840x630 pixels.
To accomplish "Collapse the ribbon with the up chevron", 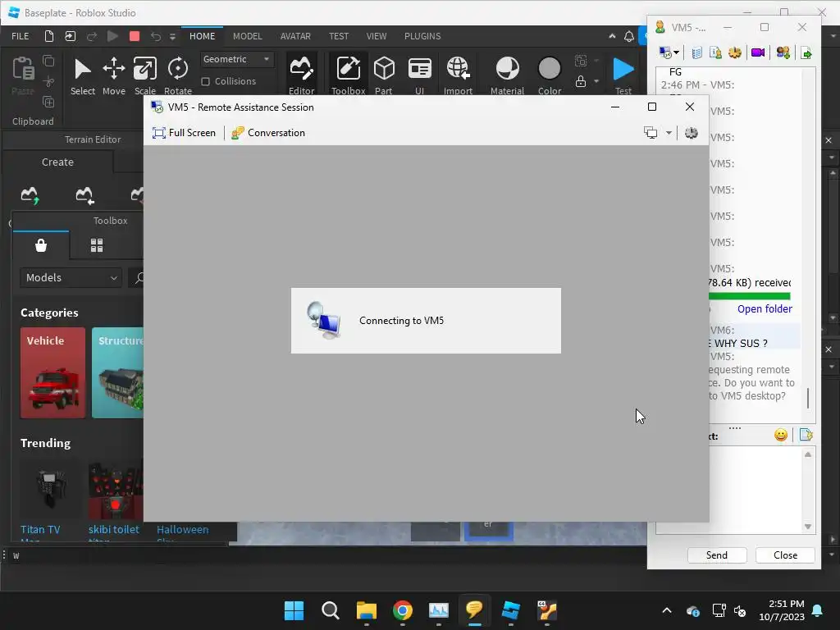I will point(612,36).
